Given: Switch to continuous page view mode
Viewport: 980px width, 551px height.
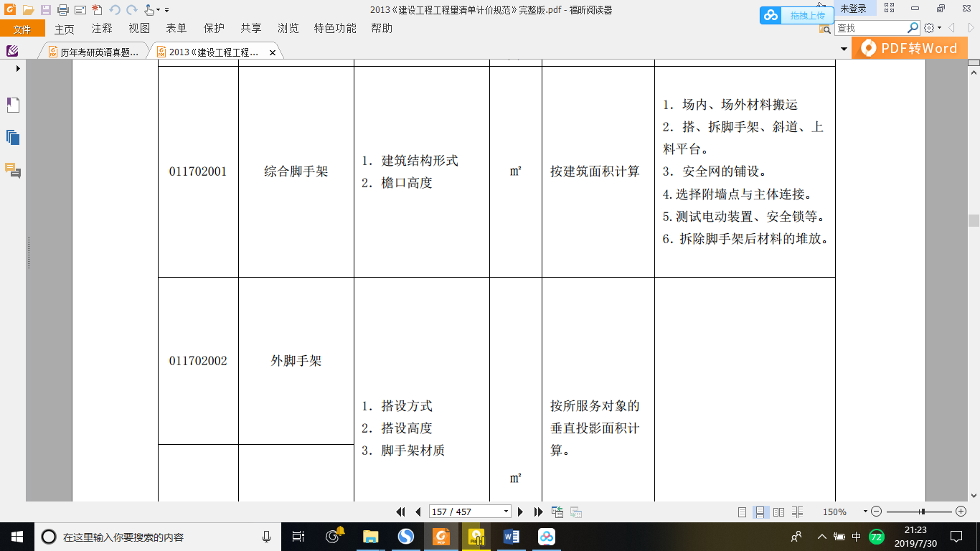Looking at the screenshot, I should 760,512.
